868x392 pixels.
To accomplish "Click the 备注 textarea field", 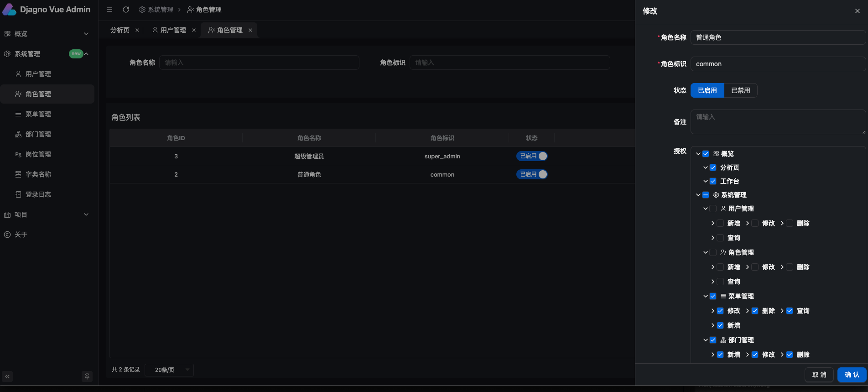I will tap(778, 122).
